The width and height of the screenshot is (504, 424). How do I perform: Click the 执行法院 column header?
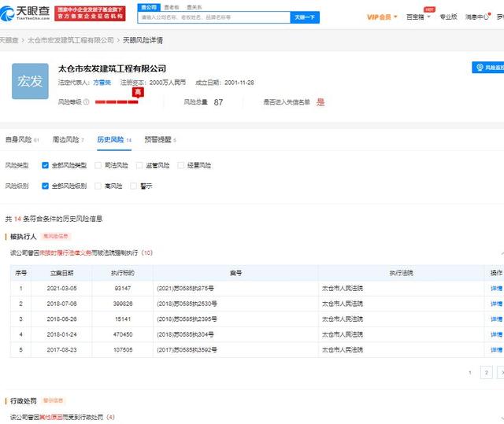pyautogui.click(x=401, y=273)
